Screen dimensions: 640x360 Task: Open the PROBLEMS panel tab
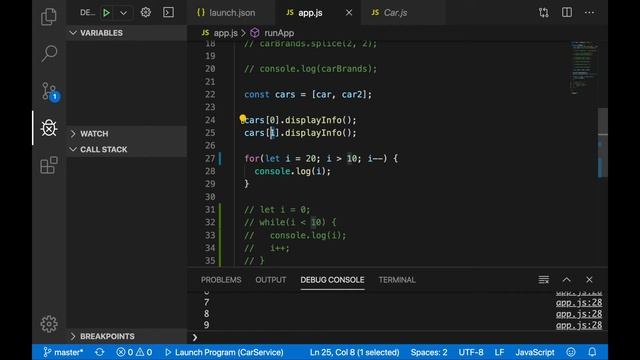(x=221, y=280)
